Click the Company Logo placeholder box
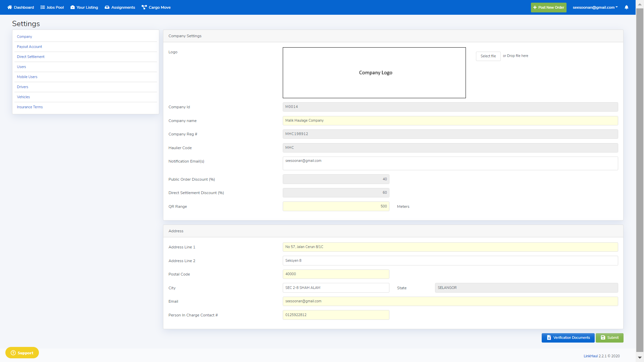 [x=374, y=73]
